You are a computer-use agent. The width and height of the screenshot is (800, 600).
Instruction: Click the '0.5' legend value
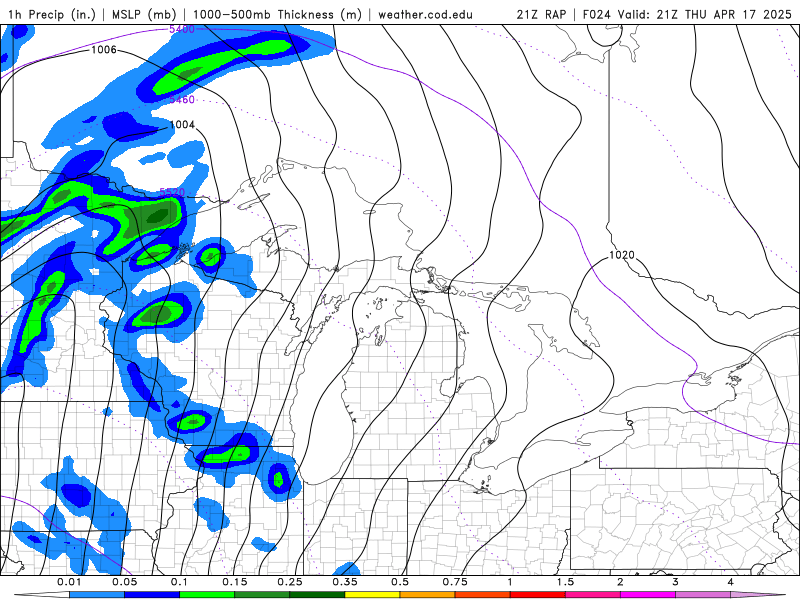click(400, 582)
